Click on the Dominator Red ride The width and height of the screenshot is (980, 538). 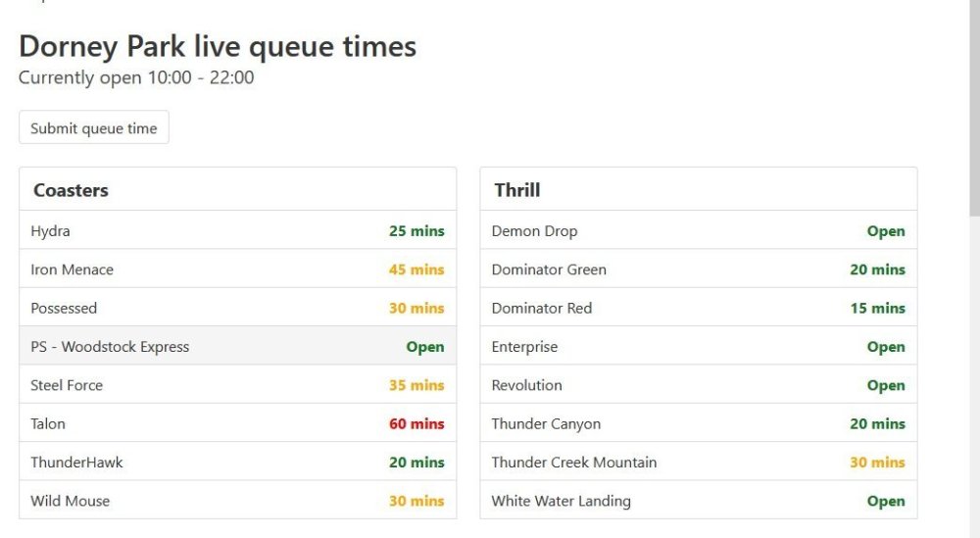pyautogui.click(x=542, y=308)
